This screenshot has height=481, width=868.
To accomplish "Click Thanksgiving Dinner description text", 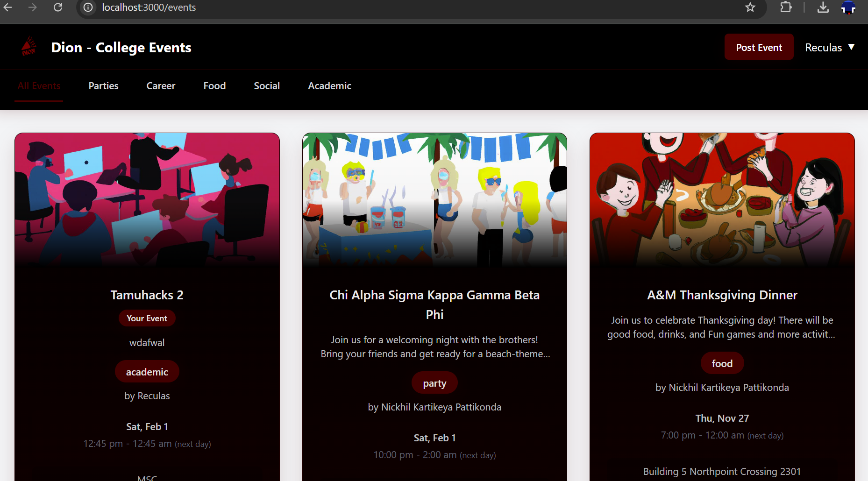I will pyautogui.click(x=722, y=327).
